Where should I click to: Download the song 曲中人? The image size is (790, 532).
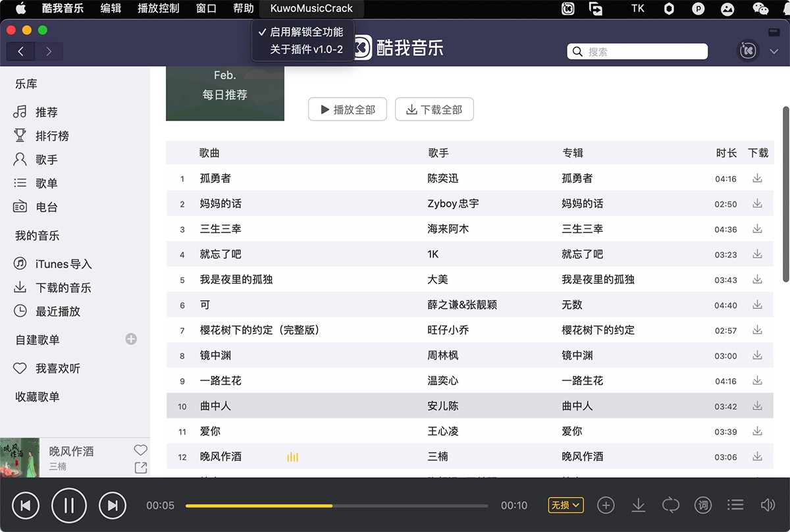(x=757, y=406)
